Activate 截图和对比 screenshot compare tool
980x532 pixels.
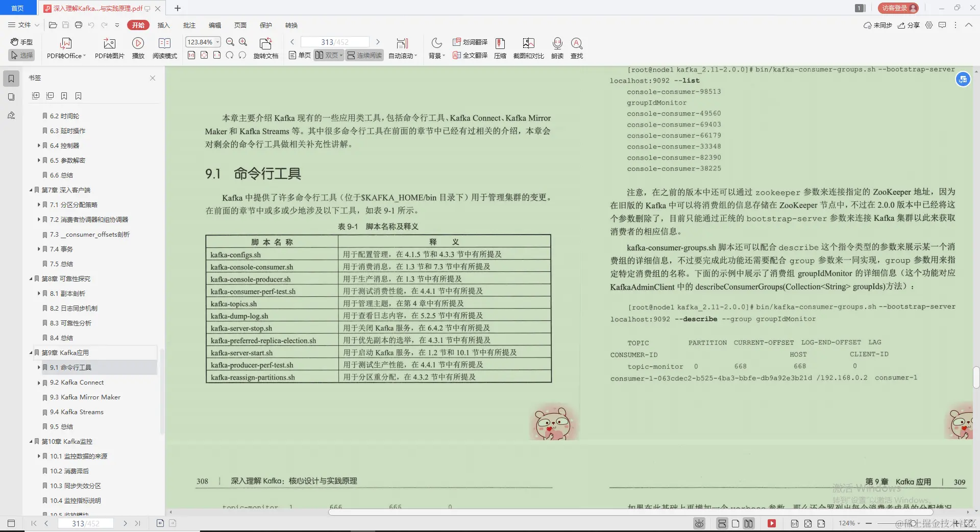point(528,47)
